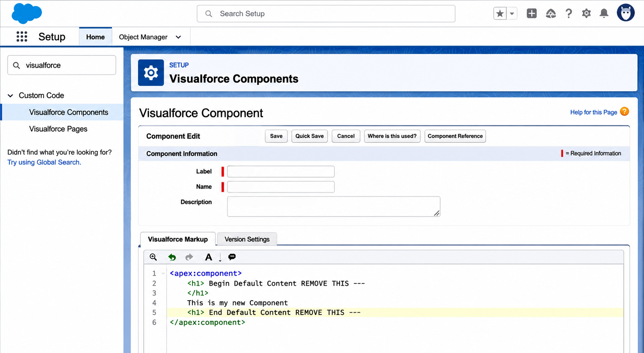The height and width of the screenshot is (353, 644).
Task: Switch to the Version Settings tab
Action: click(247, 239)
